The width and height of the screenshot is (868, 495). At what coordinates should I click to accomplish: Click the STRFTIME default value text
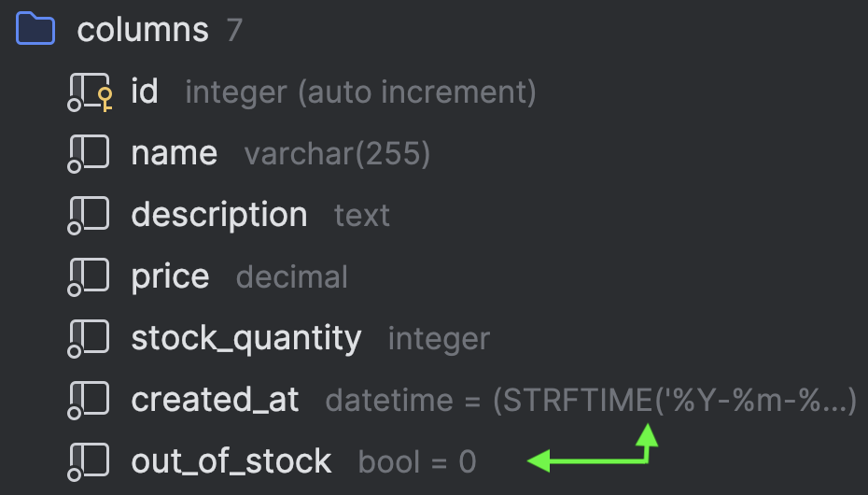pos(675,400)
